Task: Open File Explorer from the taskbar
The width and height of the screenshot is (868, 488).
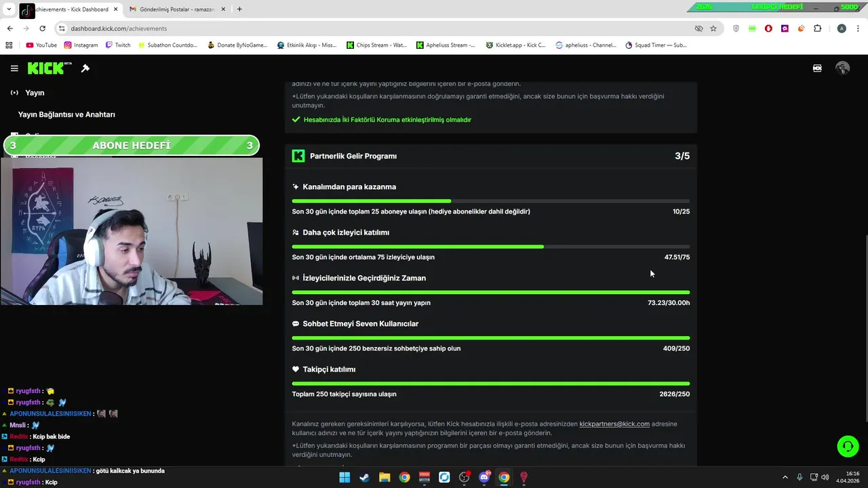Action: click(384, 477)
